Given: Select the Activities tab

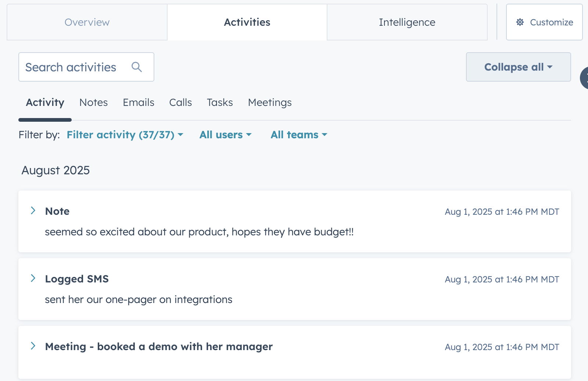Looking at the screenshot, I should (x=247, y=22).
